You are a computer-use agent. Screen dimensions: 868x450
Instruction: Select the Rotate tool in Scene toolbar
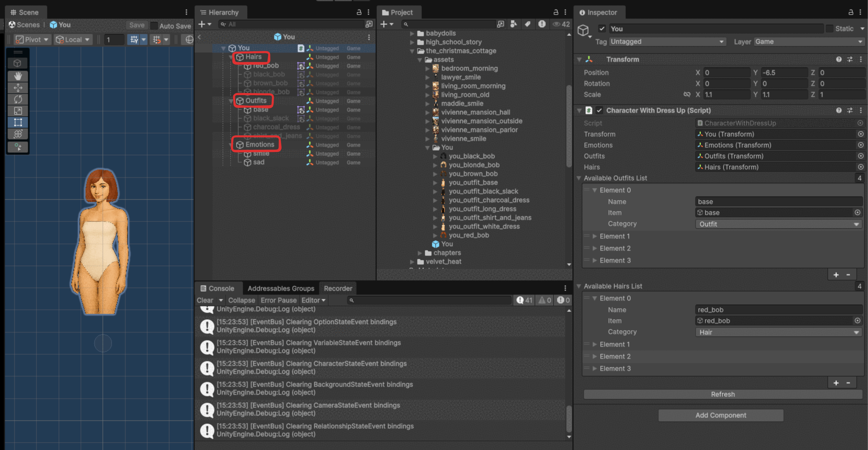click(x=18, y=99)
